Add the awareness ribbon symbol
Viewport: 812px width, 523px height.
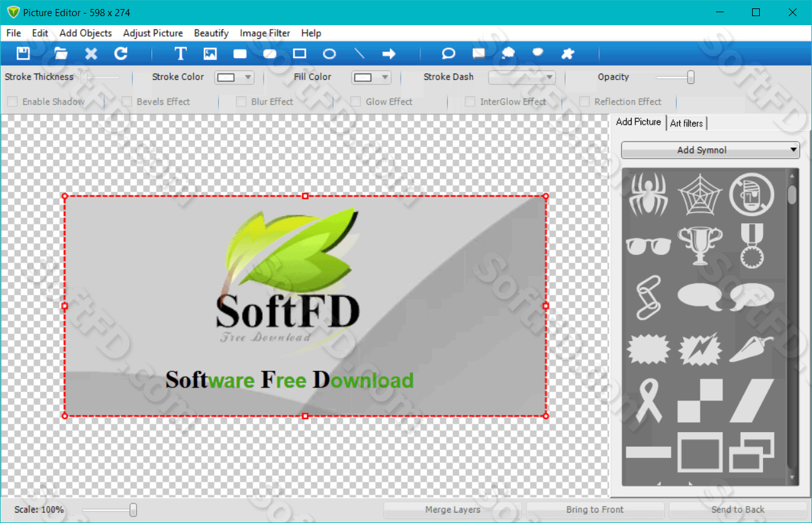pos(648,400)
